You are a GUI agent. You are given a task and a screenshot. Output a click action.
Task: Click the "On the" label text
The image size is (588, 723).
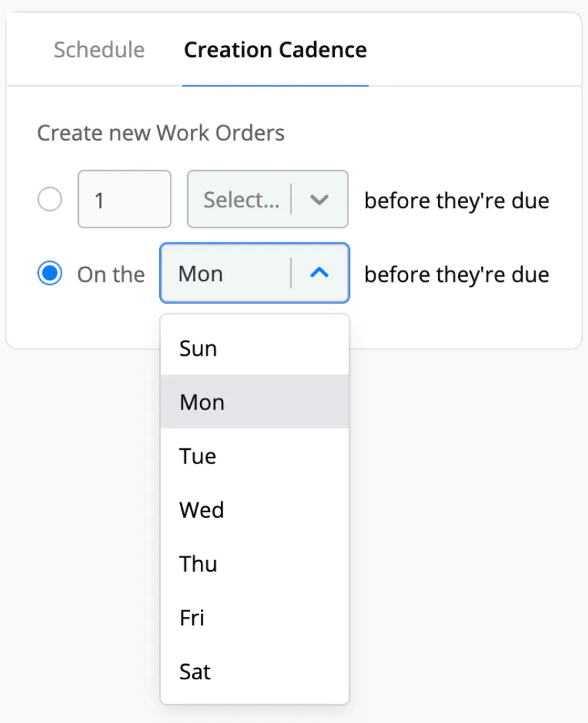[x=111, y=274]
